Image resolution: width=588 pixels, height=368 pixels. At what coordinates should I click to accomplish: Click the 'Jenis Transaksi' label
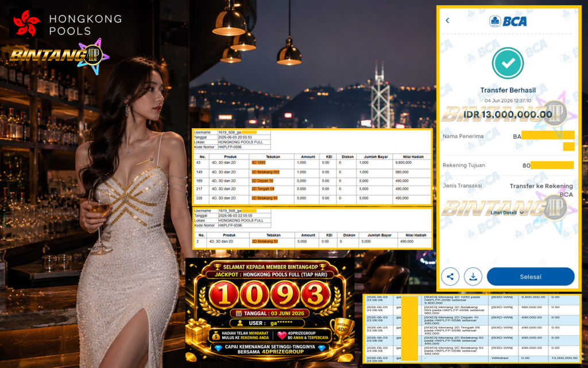click(462, 186)
